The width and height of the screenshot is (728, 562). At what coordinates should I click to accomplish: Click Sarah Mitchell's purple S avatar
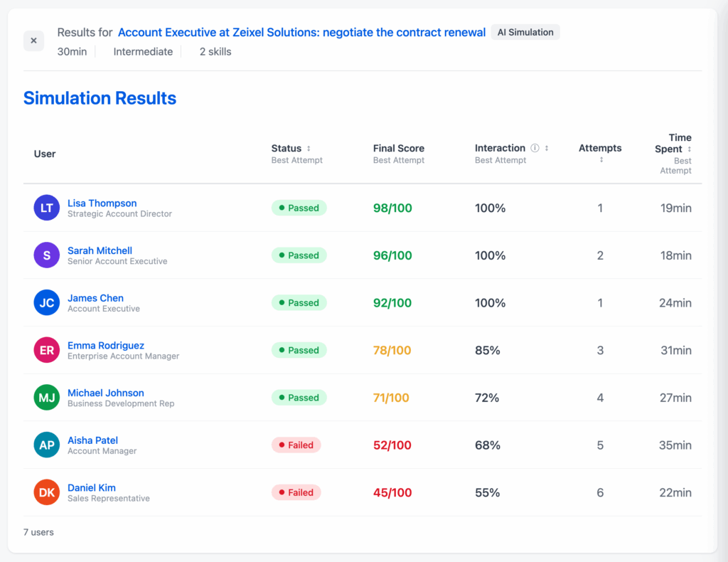(x=47, y=255)
